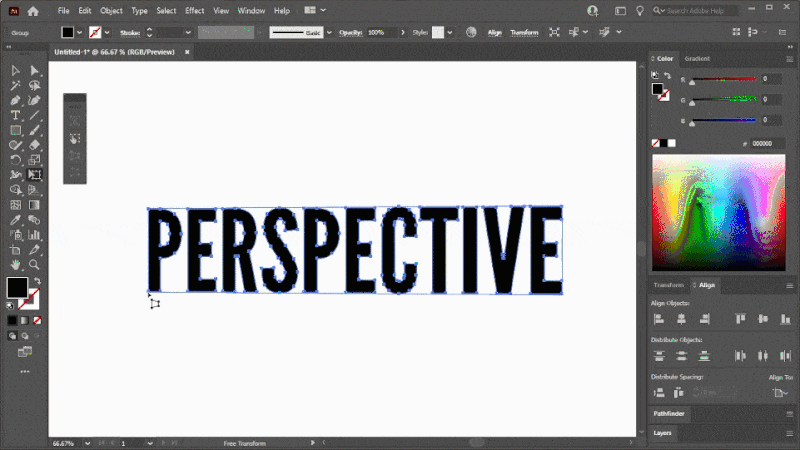
Task: Click the Horizontal Align Left icon
Action: coord(659,319)
